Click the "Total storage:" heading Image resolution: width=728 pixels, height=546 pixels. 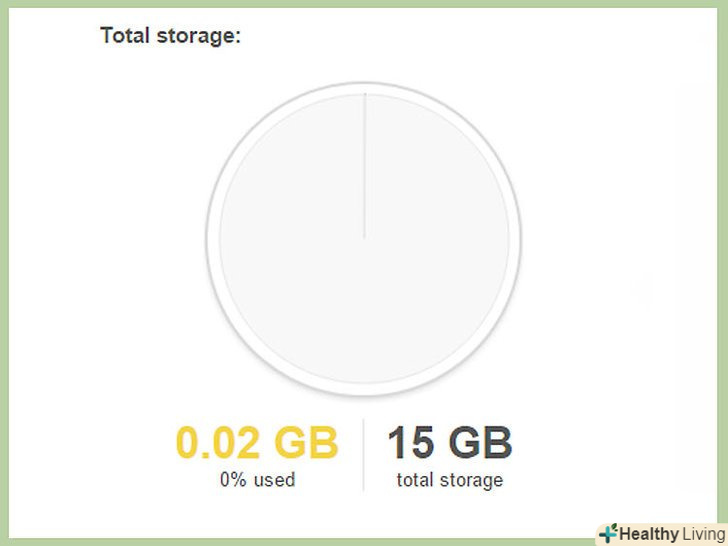pos(172,36)
